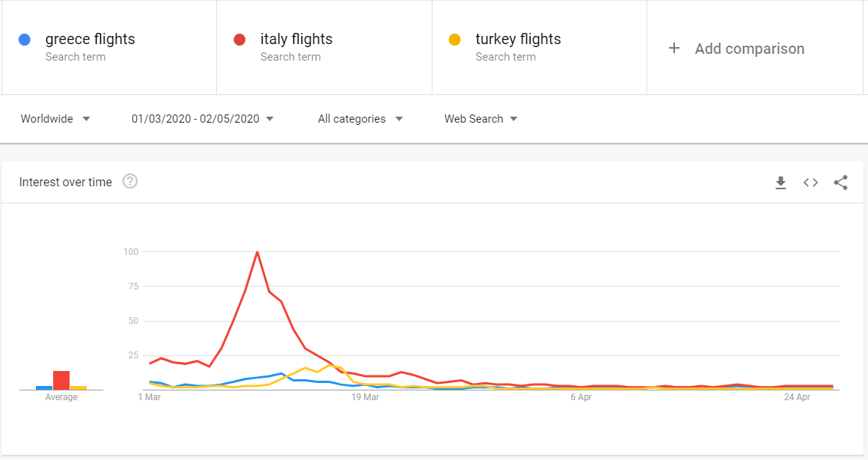Expand the Worldwide region dropdown

tap(55, 119)
